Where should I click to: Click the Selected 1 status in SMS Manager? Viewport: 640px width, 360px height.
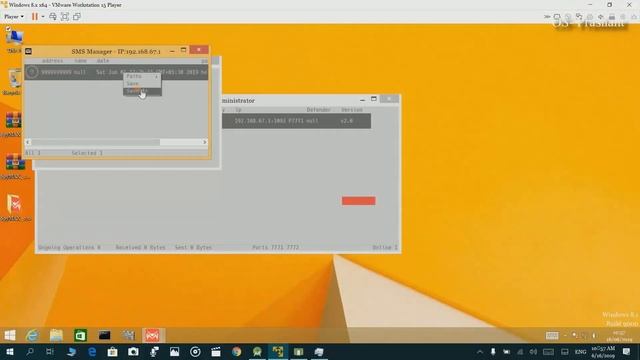pyautogui.click(x=87, y=153)
